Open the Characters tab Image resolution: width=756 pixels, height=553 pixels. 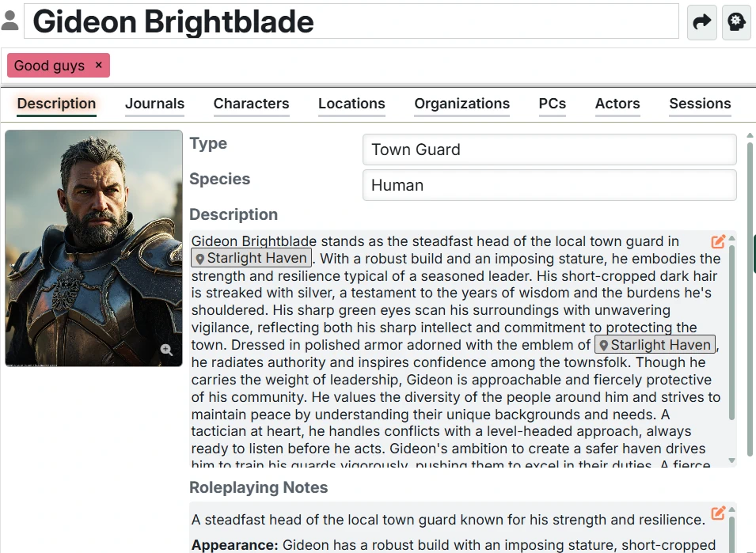click(251, 104)
